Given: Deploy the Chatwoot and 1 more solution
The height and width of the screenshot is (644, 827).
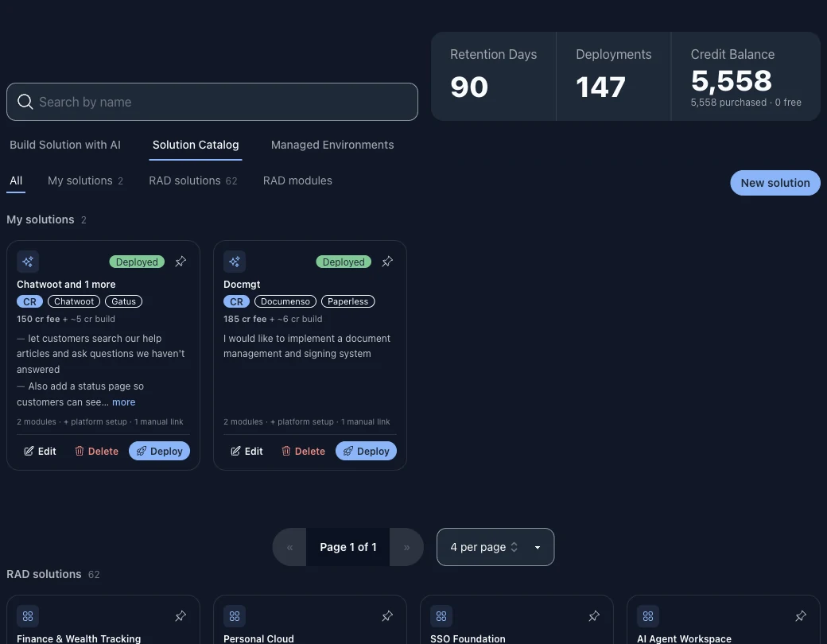Looking at the screenshot, I should [159, 451].
